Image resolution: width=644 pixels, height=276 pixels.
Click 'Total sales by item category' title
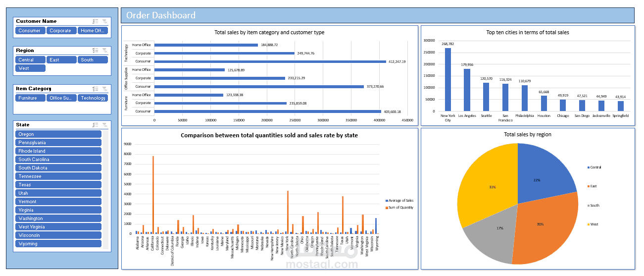(269, 32)
